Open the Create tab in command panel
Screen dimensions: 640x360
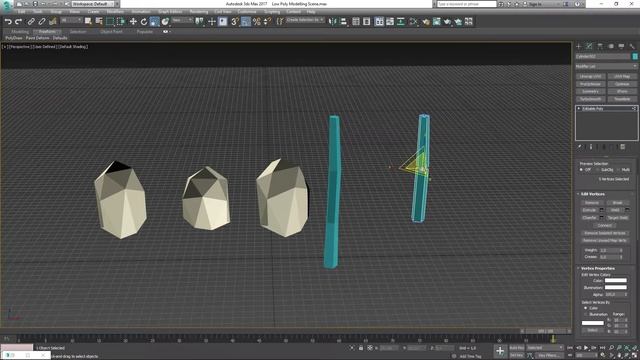click(579, 46)
